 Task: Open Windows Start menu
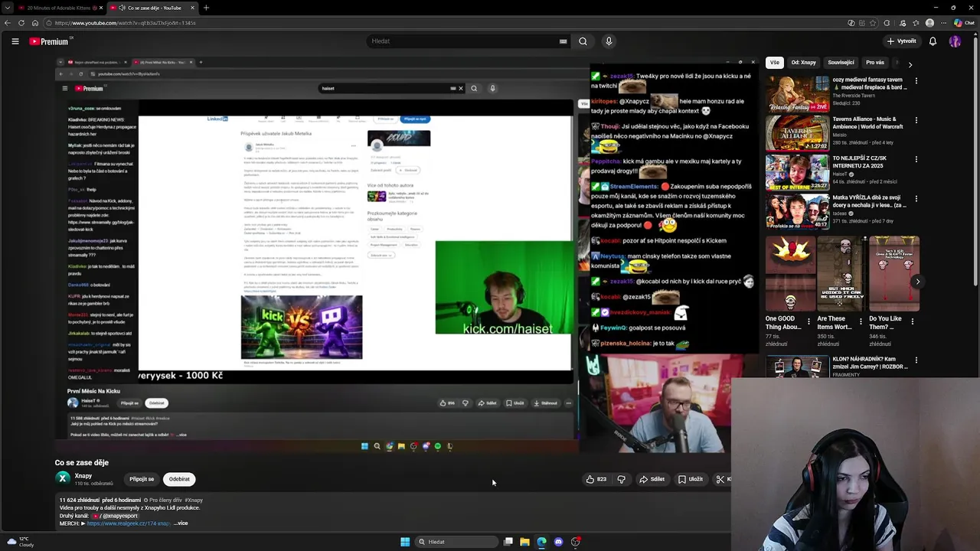click(405, 542)
